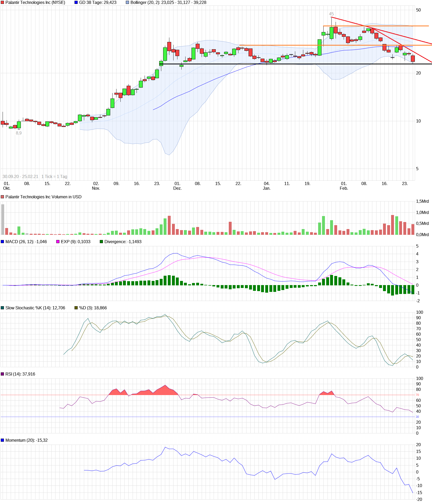Image resolution: width=432 pixels, height=504 pixels.
Task: Click the small red '70' RSI threshold label
Action: tap(417, 395)
